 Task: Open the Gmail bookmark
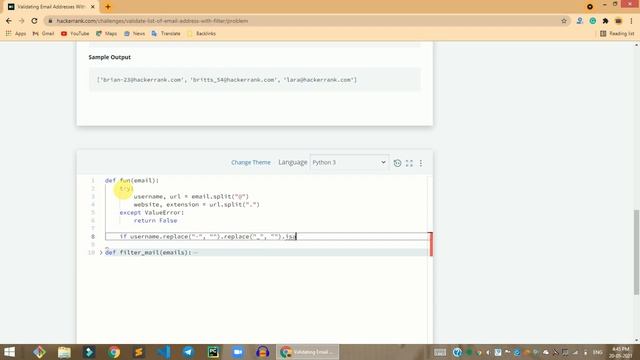(43, 33)
